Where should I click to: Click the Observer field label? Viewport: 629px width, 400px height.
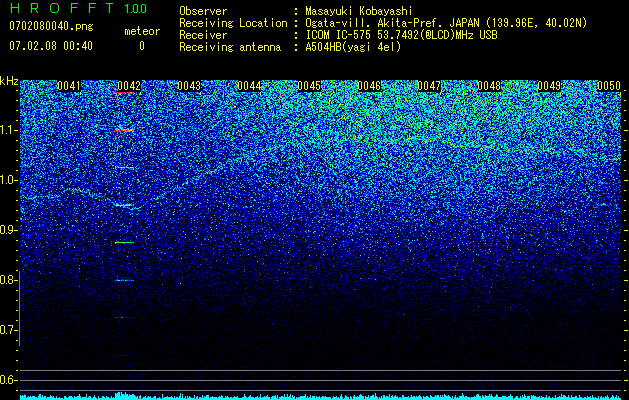click(203, 11)
